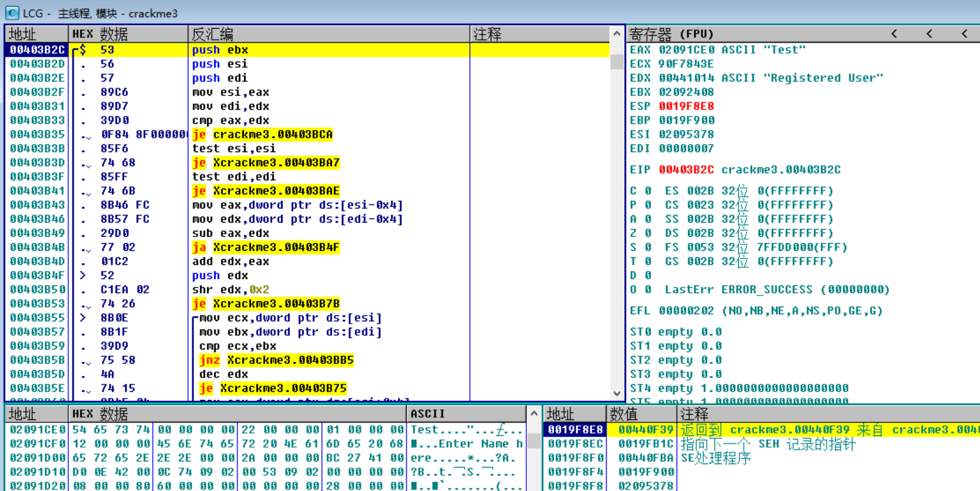Click the 'jnz Xcrackme3.00403BB5' jump

click(x=277, y=360)
